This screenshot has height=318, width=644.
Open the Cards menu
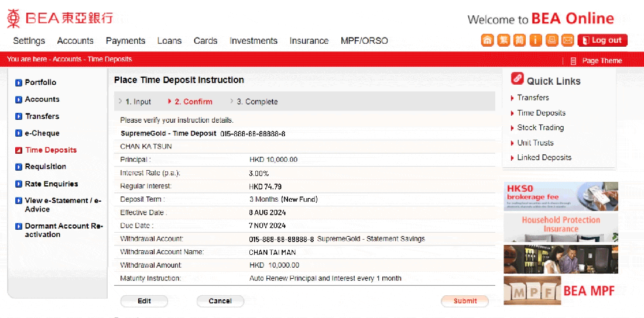[x=205, y=41]
